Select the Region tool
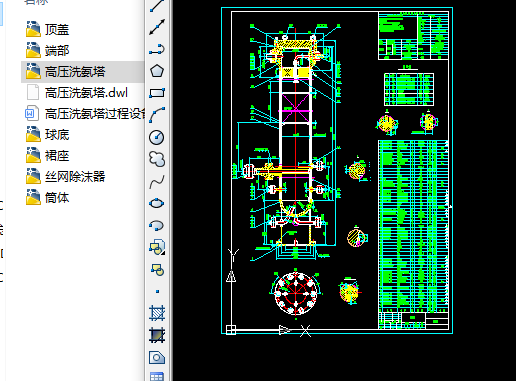 click(157, 358)
